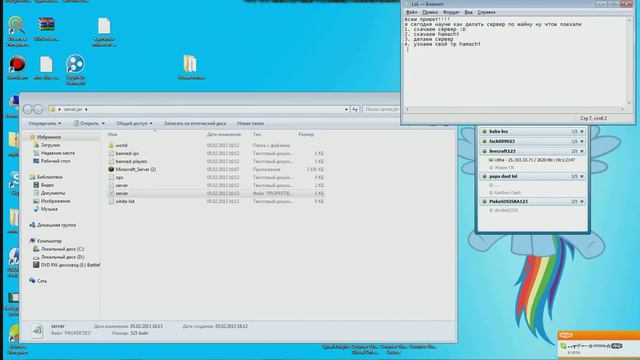Refresh the Explorer address bar
This screenshot has width=640, height=360.
[355, 109]
